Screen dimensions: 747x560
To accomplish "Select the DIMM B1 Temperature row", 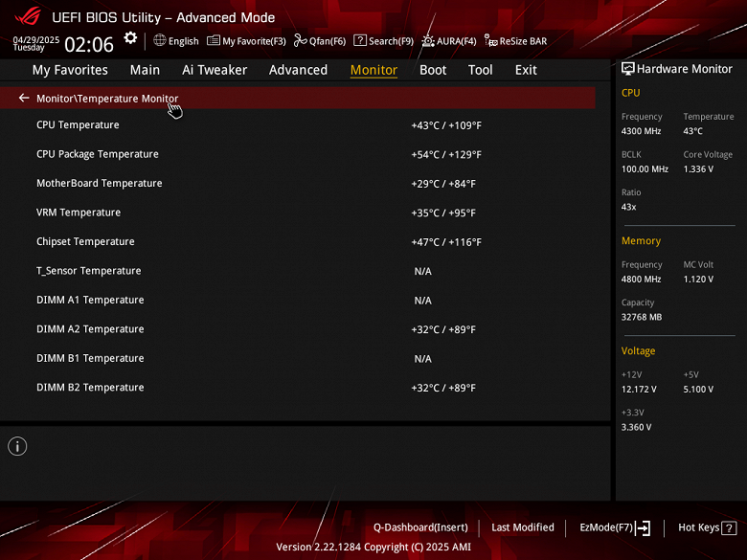I will (297, 358).
